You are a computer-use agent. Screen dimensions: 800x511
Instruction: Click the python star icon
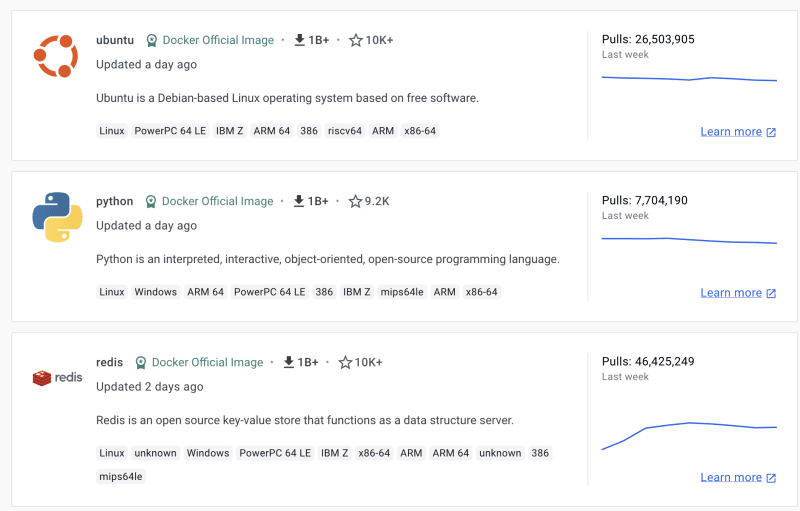coord(355,201)
